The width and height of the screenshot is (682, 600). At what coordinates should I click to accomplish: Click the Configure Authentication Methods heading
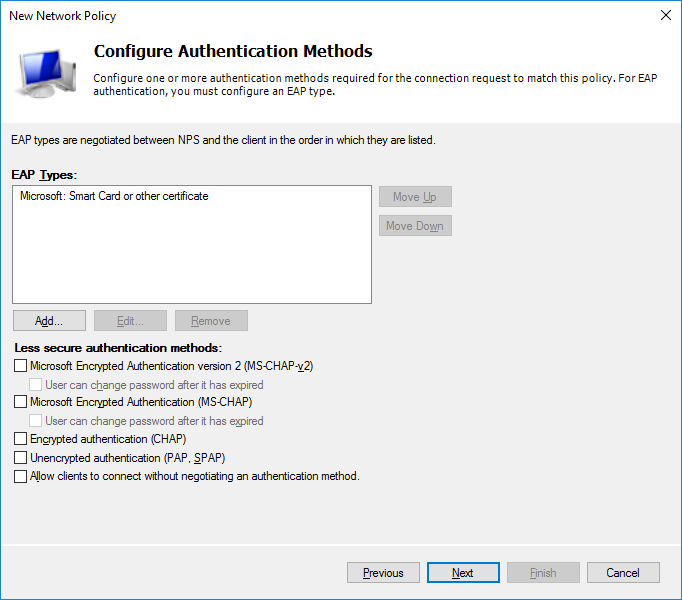(233, 51)
